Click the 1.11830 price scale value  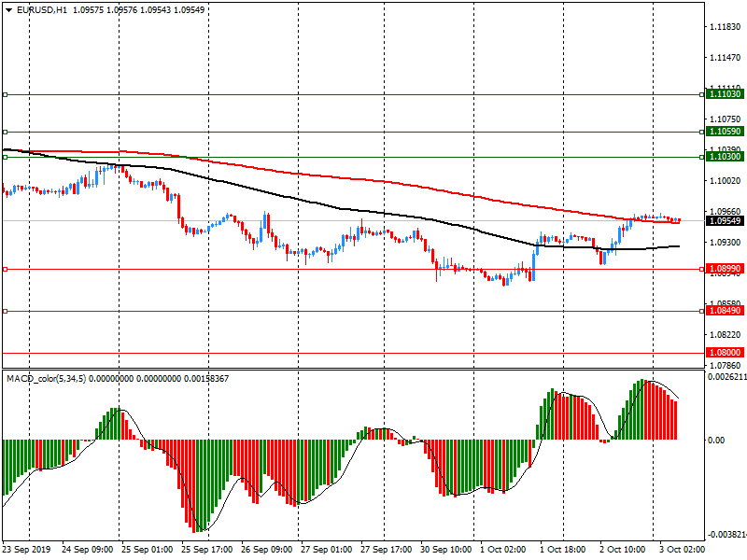pos(726,27)
